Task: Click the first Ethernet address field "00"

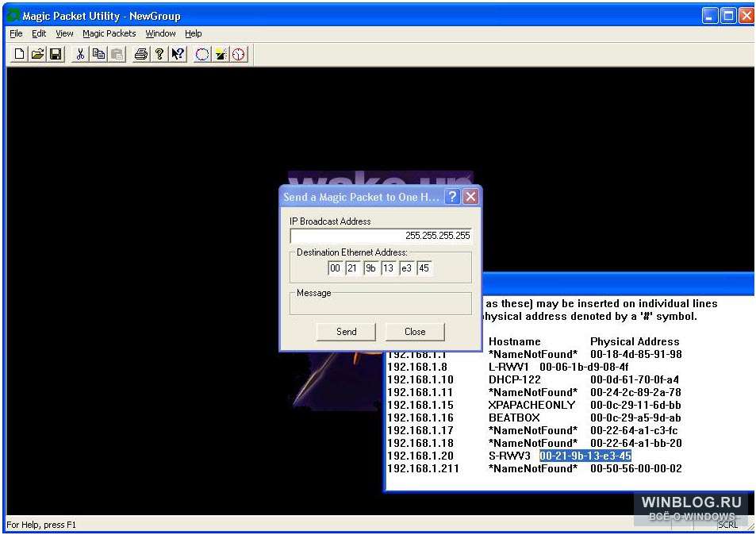Action: (335, 268)
